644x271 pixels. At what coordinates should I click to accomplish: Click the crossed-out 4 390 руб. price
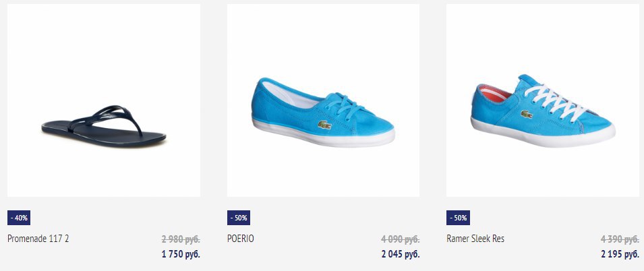(x=620, y=239)
